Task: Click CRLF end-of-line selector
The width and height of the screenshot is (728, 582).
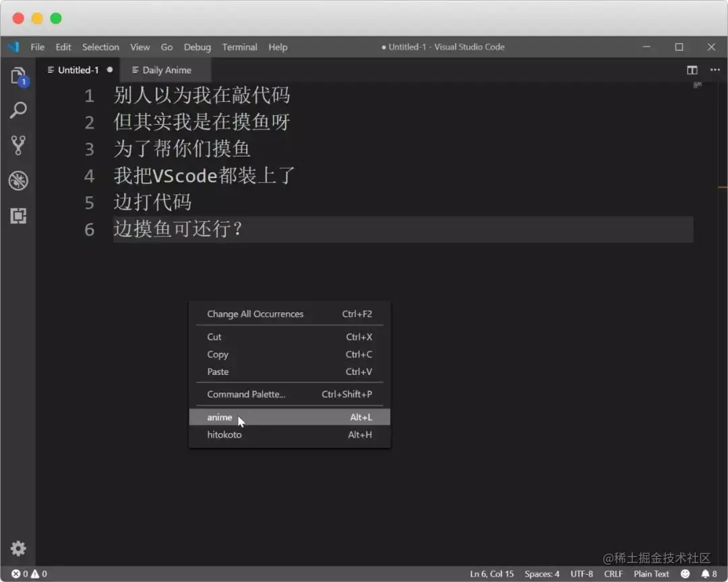Action: (613, 574)
